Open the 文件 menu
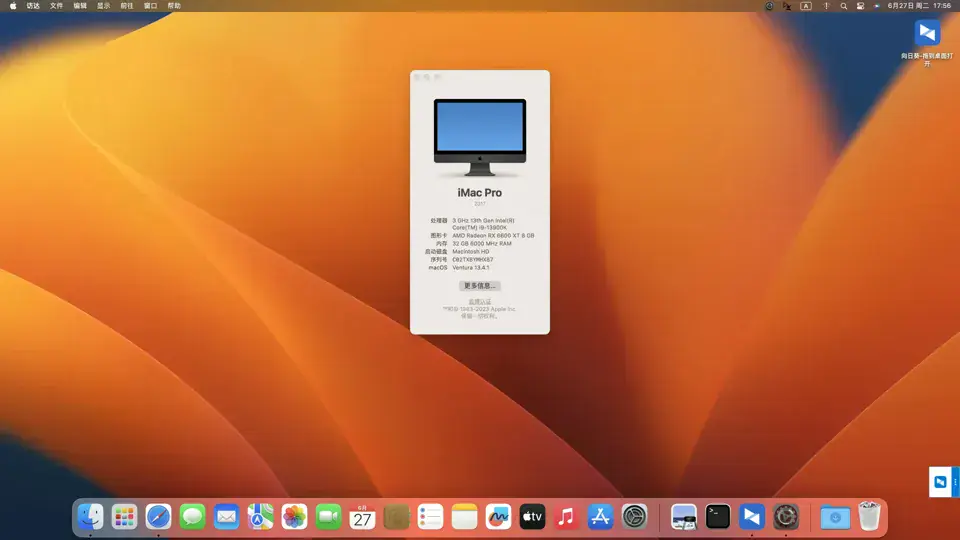 tap(56, 6)
